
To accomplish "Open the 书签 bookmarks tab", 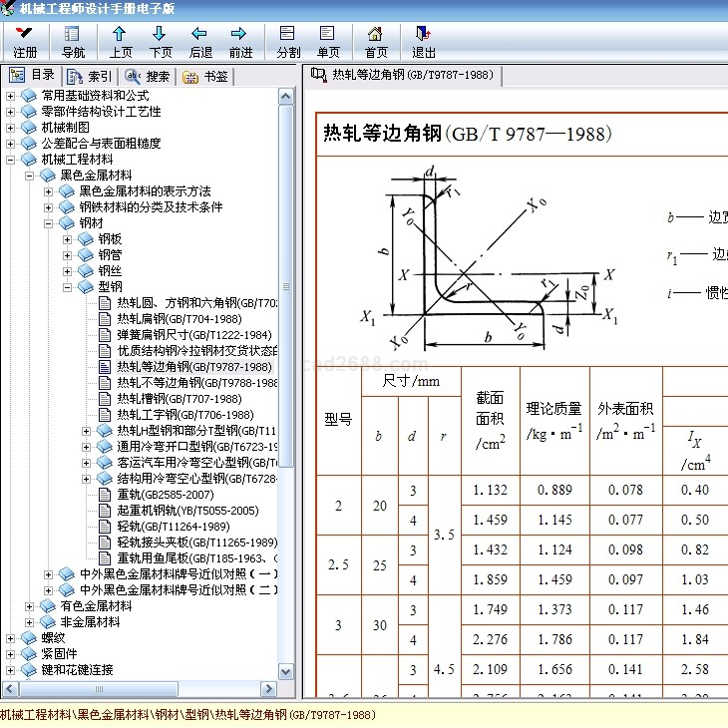I will 205,76.
